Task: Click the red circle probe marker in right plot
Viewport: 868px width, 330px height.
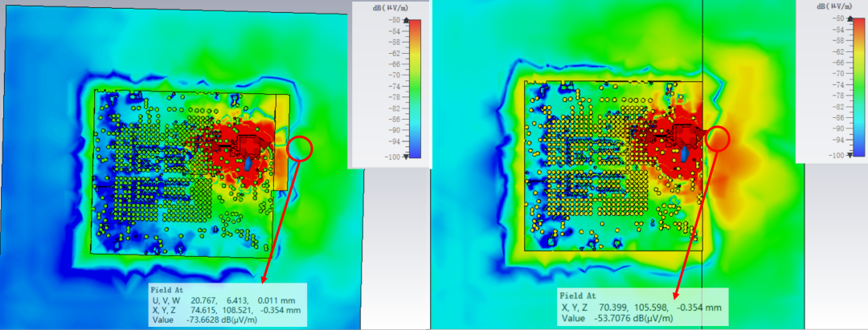Action: (x=718, y=139)
